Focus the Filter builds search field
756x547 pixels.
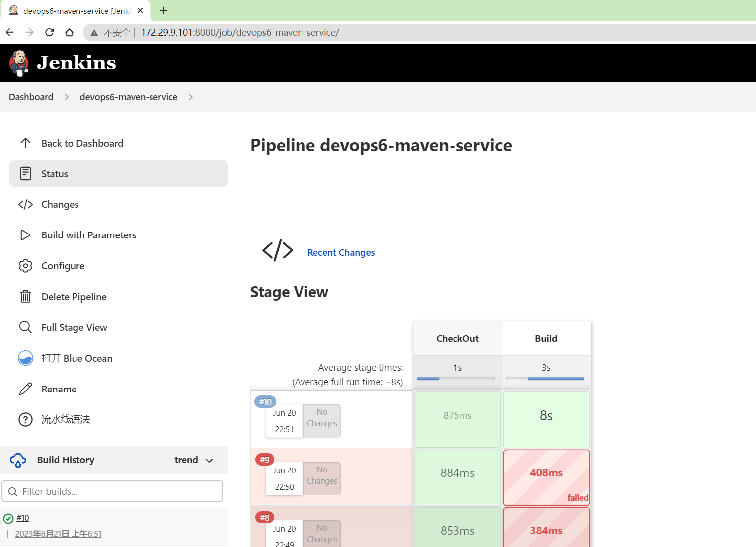point(112,491)
